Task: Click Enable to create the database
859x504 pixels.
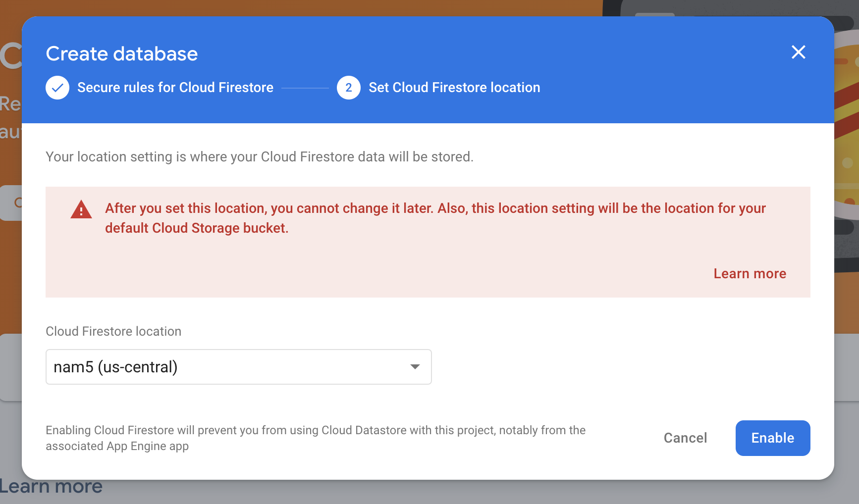Action: pyautogui.click(x=773, y=438)
